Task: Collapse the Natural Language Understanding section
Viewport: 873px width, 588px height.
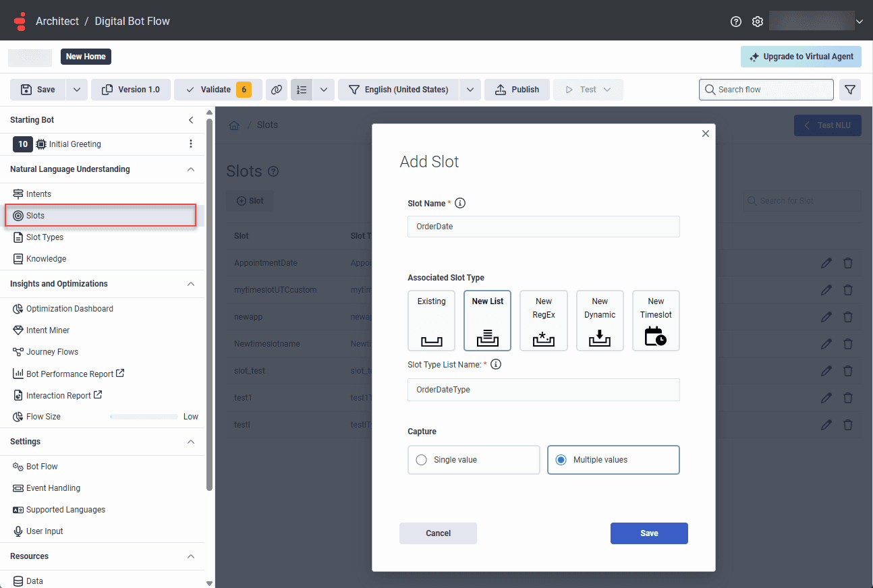Action: pos(191,169)
